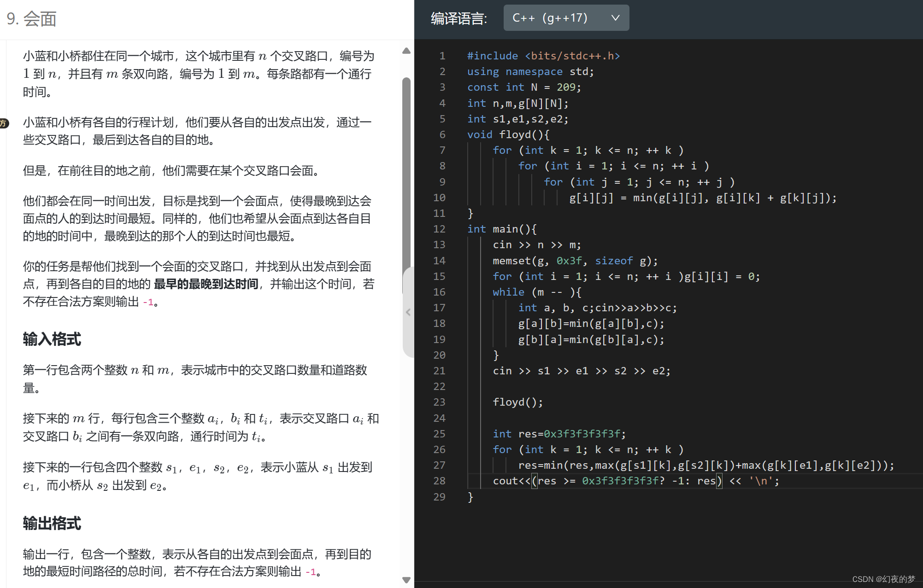Click the dropdown chevron arrow beside g++17

coord(615,18)
